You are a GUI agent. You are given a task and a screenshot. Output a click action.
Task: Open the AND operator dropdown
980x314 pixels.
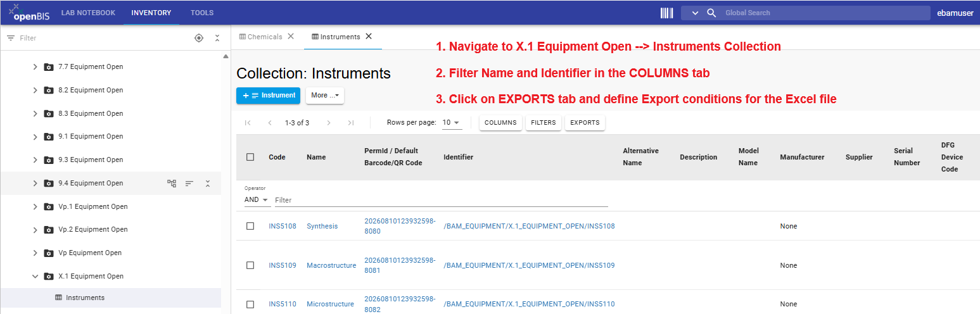(x=257, y=199)
